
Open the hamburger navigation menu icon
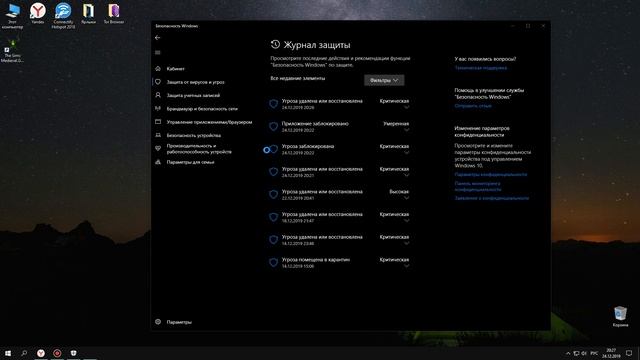coord(158,53)
